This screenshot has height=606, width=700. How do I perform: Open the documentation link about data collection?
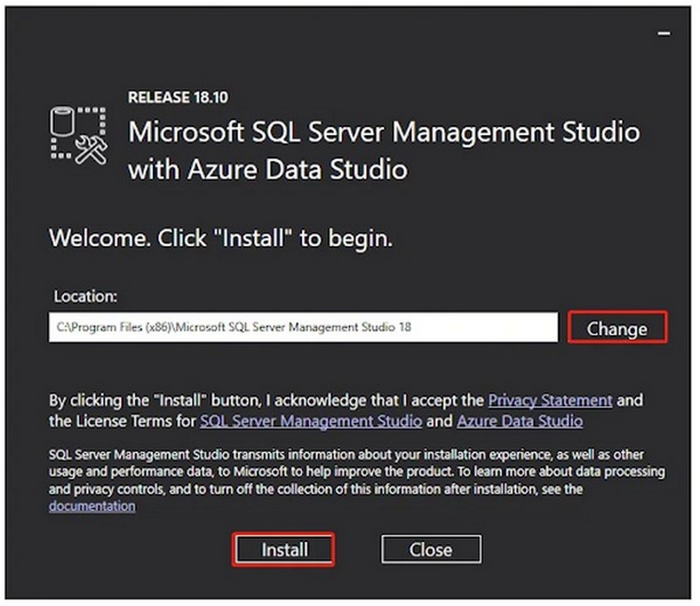(x=92, y=506)
